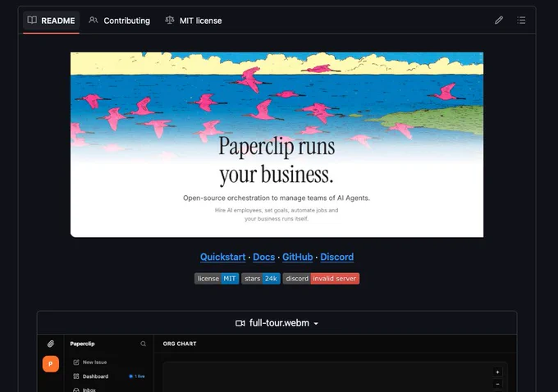Click the book icon on README tab

pos(32,21)
